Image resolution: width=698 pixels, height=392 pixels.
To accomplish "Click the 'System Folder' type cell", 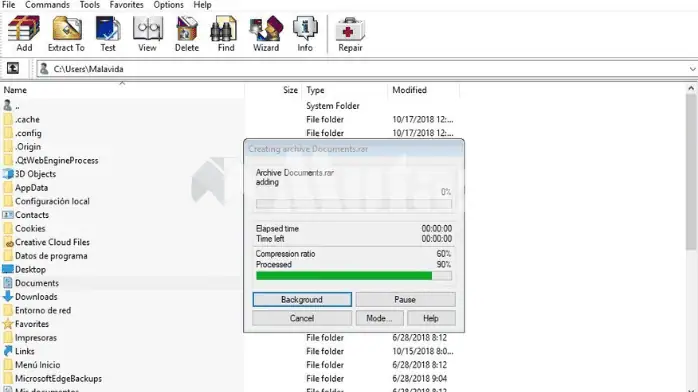I will point(333,106).
